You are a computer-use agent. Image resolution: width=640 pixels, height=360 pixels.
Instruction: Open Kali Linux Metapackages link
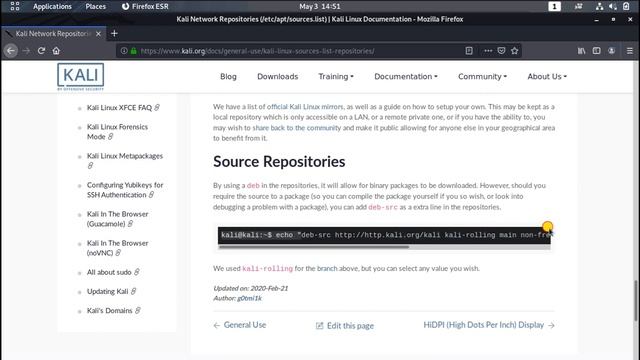pyautogui.click(x=125, y=156)
